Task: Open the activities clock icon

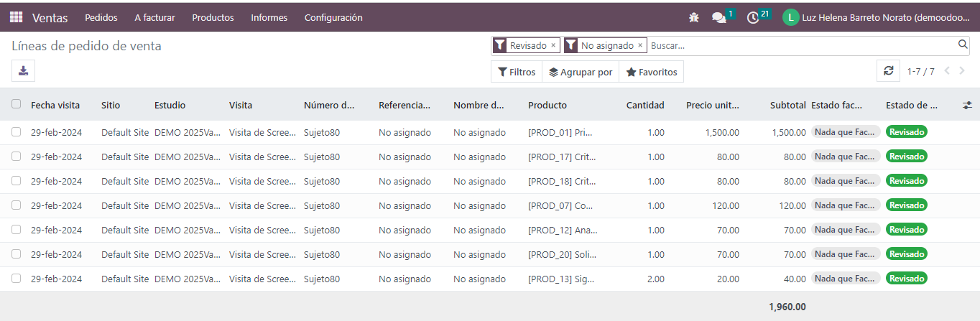Action: tap(753, 17)
